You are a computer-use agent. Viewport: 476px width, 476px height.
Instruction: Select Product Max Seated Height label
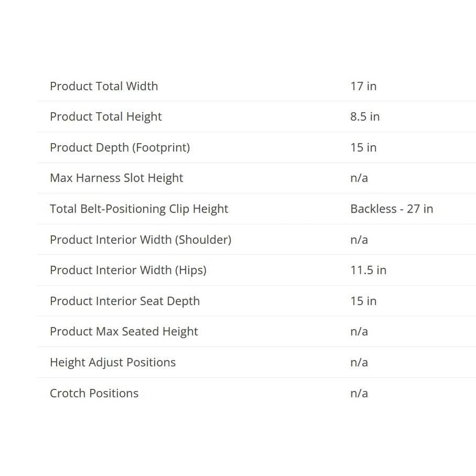(124, 332)
